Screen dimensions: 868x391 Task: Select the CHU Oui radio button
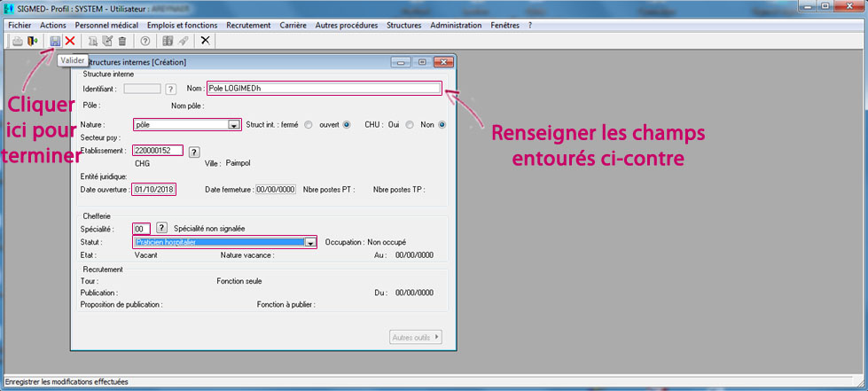(410, 125)
